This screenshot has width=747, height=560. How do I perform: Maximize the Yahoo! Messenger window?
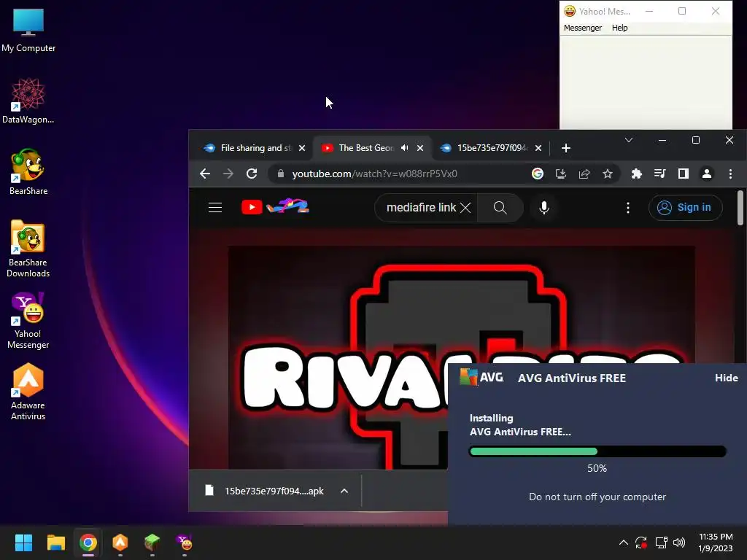[x=682, y=11]
